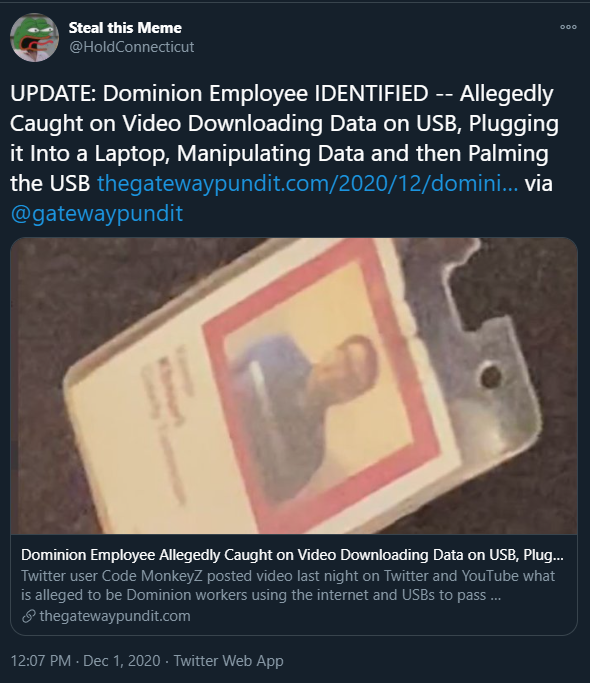590x683 pixels.
Task: Open the @gatewaypundit mention
Action: tap(97, 213)
